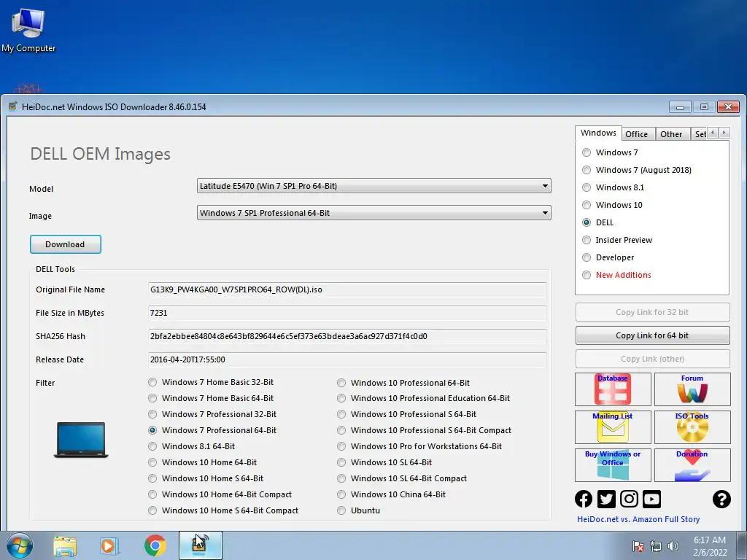Open the Forum icon button

pos(692,389)
